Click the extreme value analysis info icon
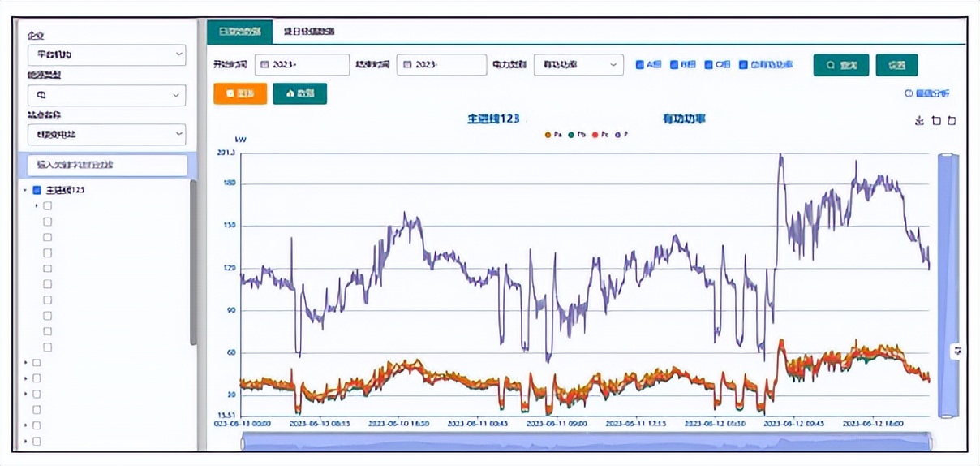 [909, 94]
